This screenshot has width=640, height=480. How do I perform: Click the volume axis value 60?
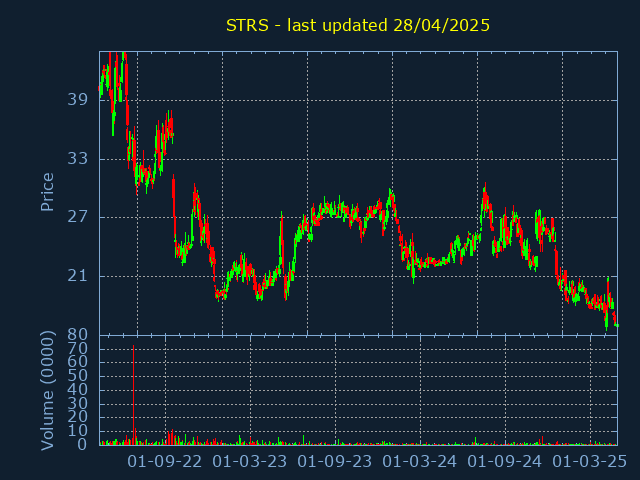(x=78, y=362)
